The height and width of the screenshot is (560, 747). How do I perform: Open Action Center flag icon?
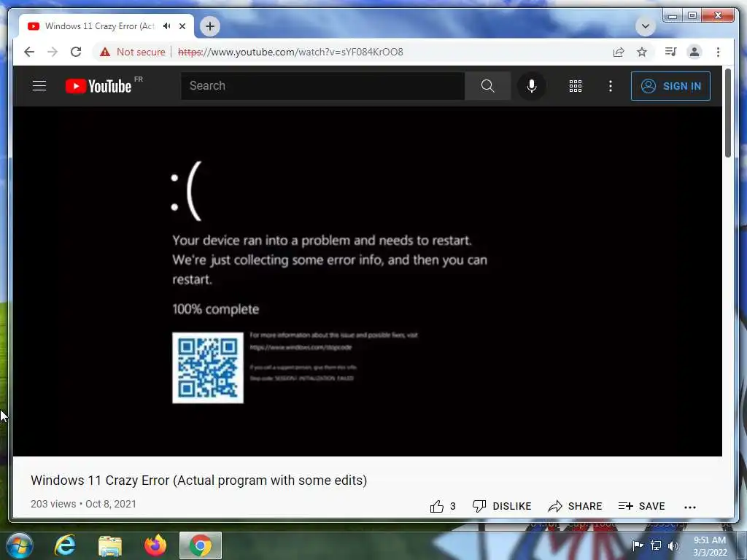pyautogui.click(x=638, y=545)
